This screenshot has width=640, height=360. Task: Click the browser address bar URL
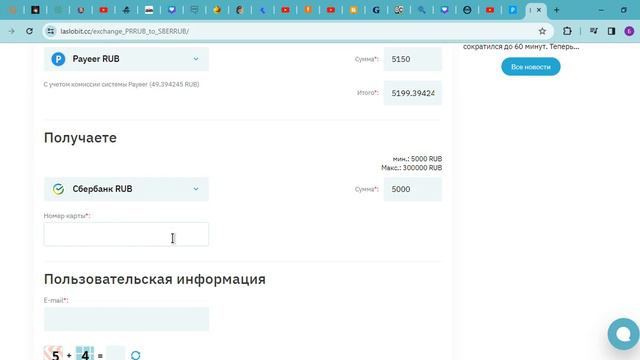click(124, 31)
